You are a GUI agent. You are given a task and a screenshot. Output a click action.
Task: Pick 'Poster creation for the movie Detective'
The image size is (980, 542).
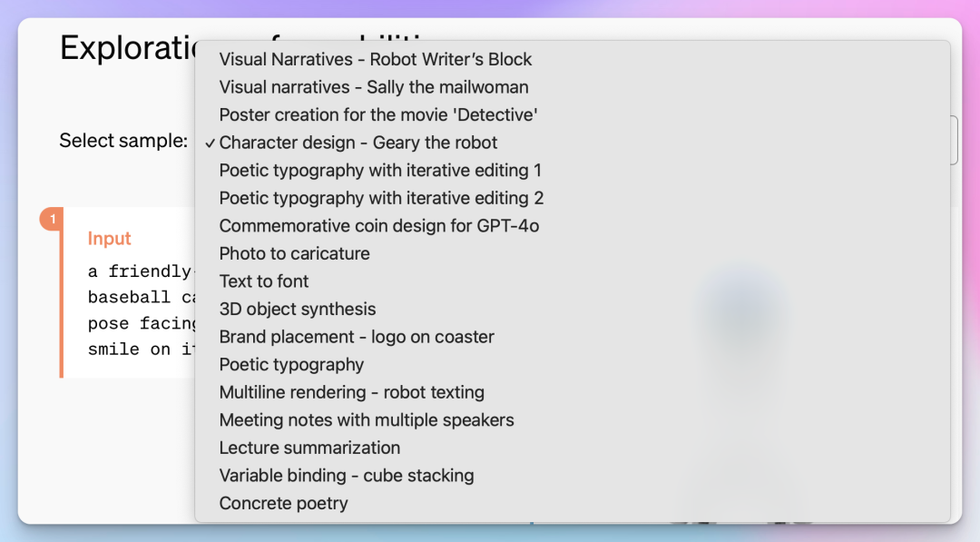378,115
